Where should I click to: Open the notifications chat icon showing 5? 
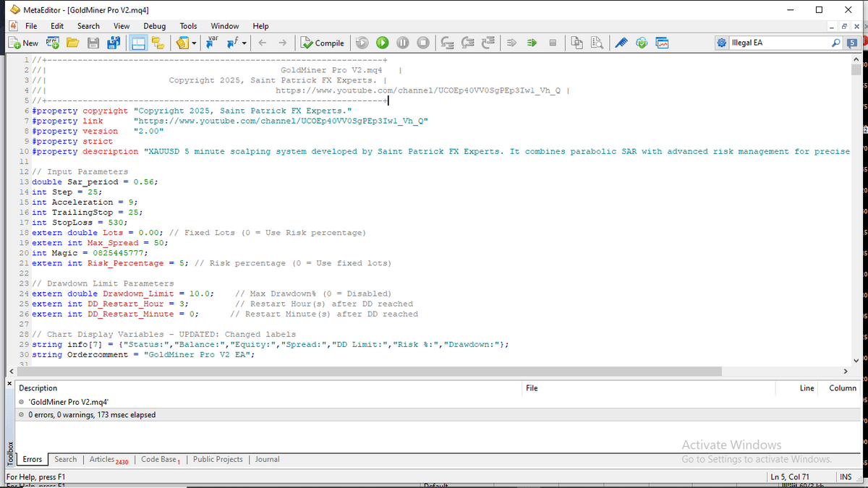[x=852, y=43]
